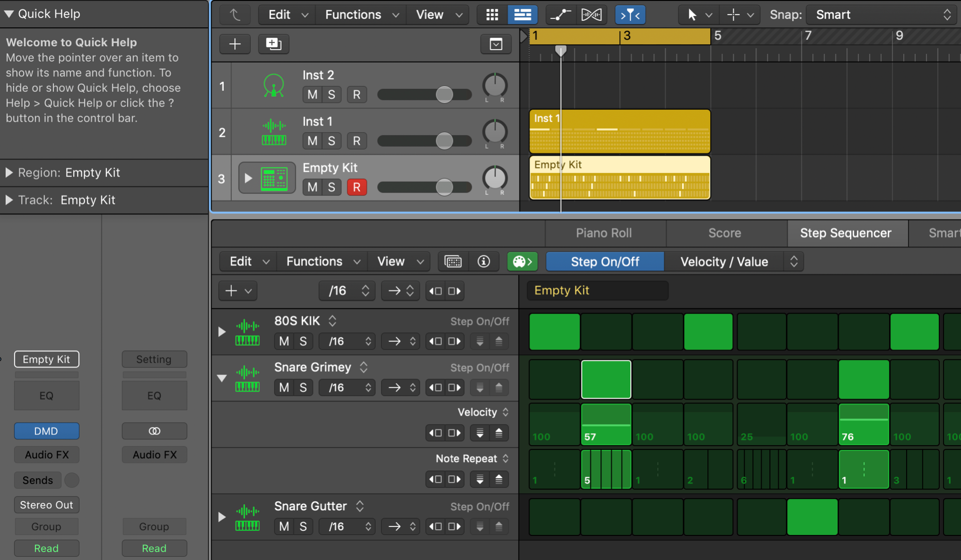Switch tracks area to grid view icon
This screenshot has width=961, height=560.
492,15
